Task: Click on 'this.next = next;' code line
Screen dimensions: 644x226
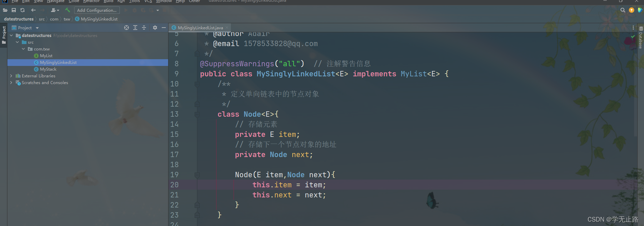Action: pyautogui.click(x=289, y=195)
